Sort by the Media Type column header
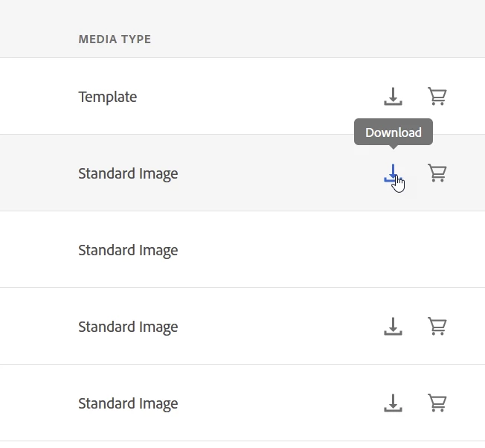This screenshot has height=448, width=485. (x=115, y=39)
